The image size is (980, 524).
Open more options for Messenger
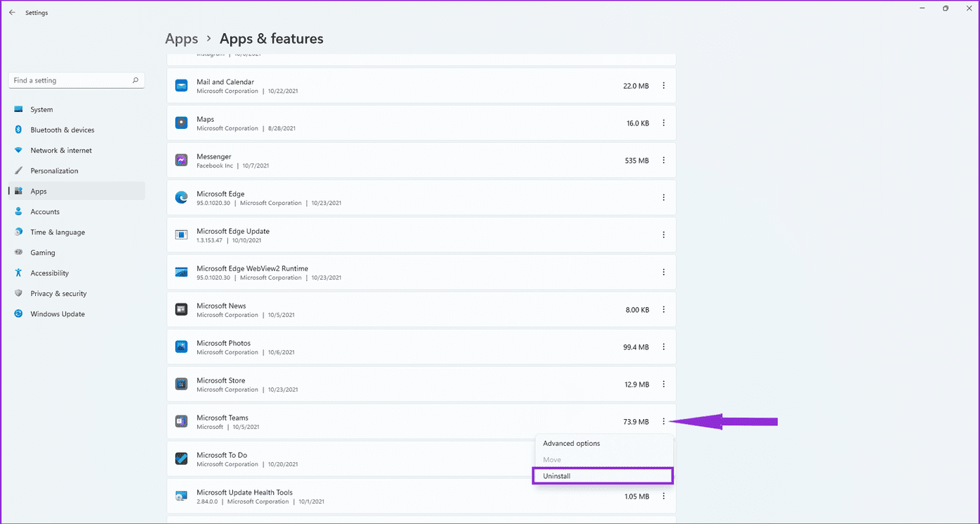pos(664,161)
